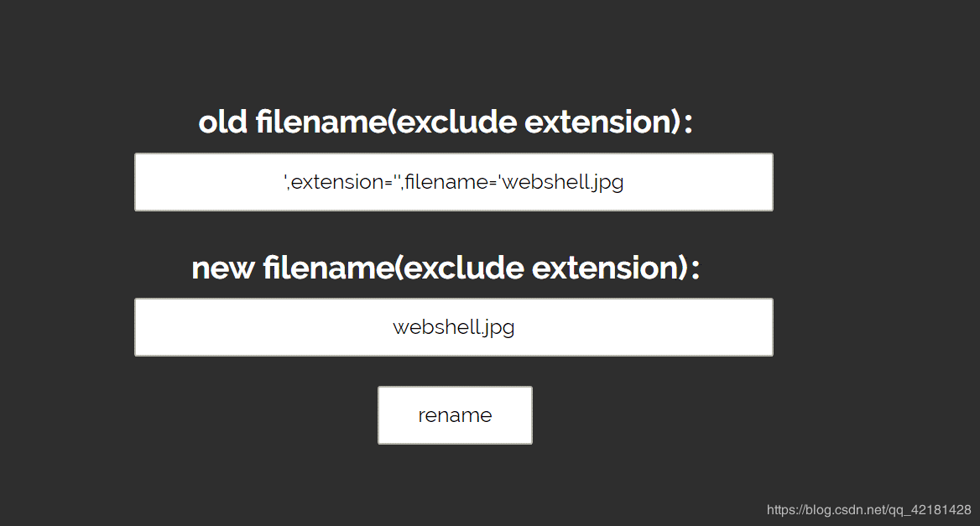This screenshot has height=526, width=980.
Task: Click the word 'new' in the second heading
Action: tap(222, 268)
